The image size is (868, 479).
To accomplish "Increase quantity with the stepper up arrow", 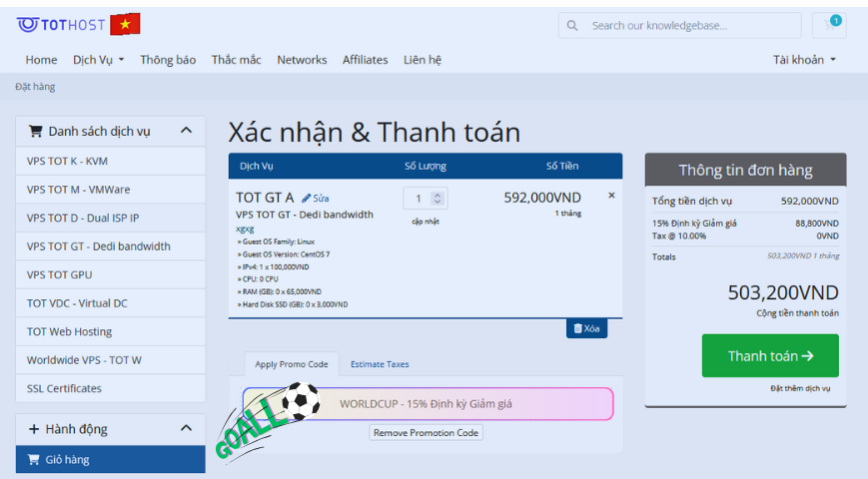I will pos(437,195).
